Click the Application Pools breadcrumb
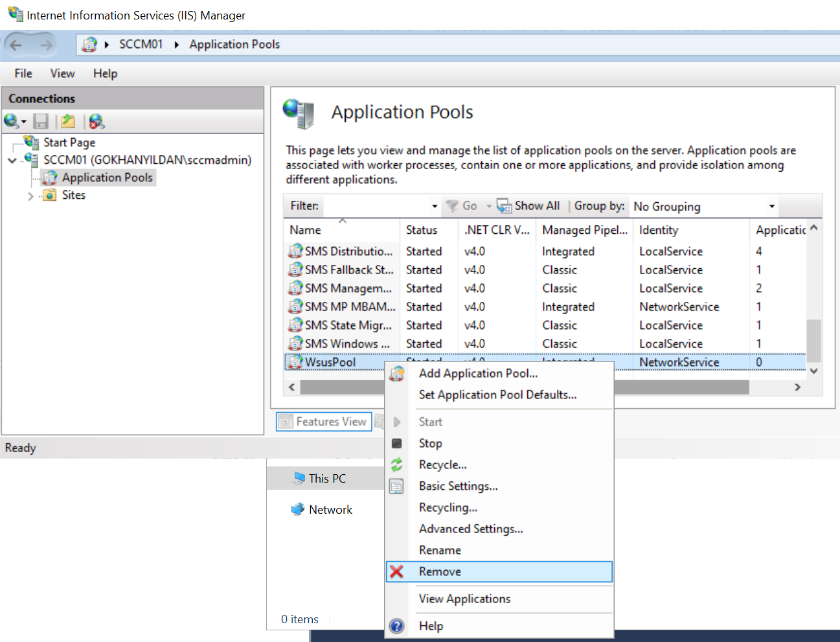Screen dimensions: 840x642 [x=234, y=44]
